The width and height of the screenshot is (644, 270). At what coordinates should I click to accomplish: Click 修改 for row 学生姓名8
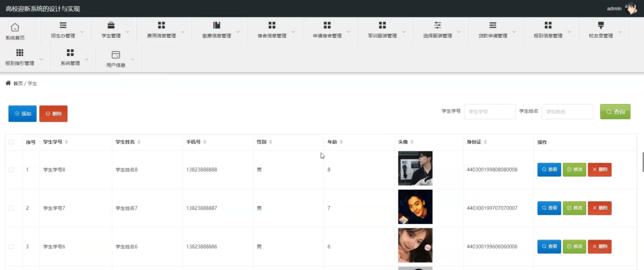pos(574,169)
